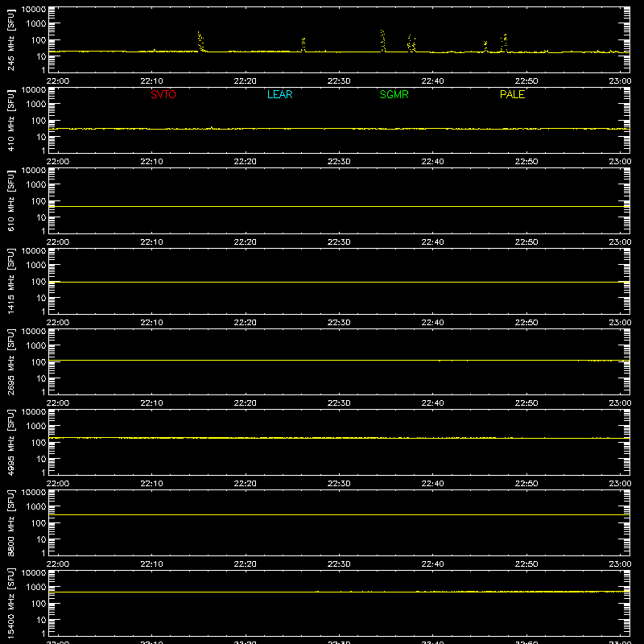The height and width of the screenshot is (644, 644).
Task: Click the 10000 tick of 8800 MHz plot
Action: click(34, 493)
